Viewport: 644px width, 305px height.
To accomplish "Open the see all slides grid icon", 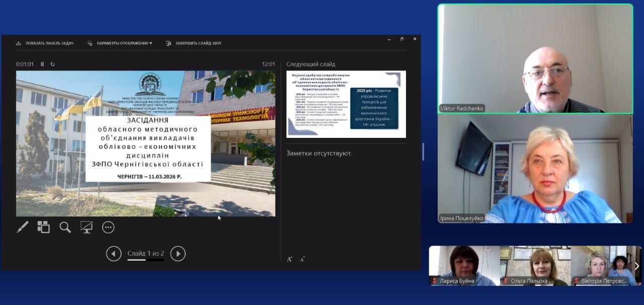I will pos(44,227).
